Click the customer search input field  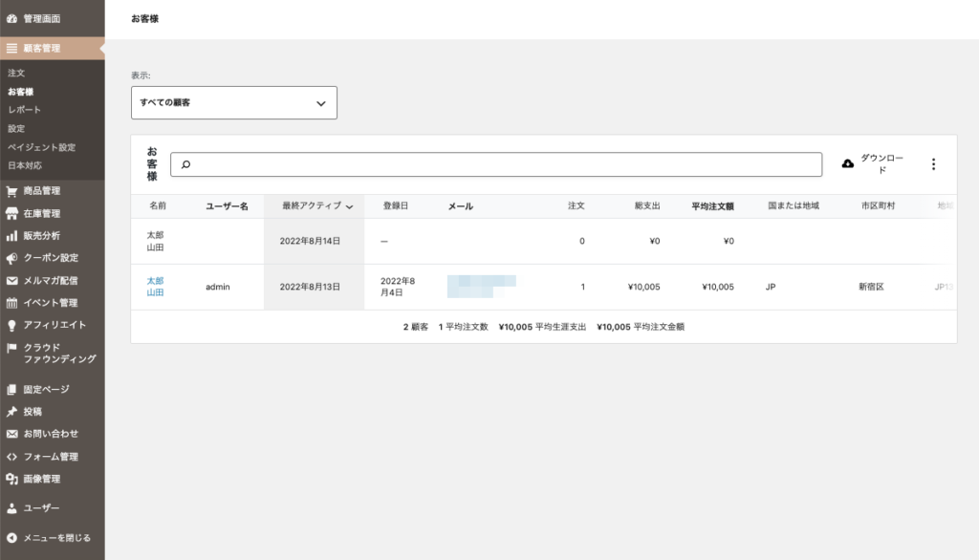pyautogui.click(x=496, y=164)
